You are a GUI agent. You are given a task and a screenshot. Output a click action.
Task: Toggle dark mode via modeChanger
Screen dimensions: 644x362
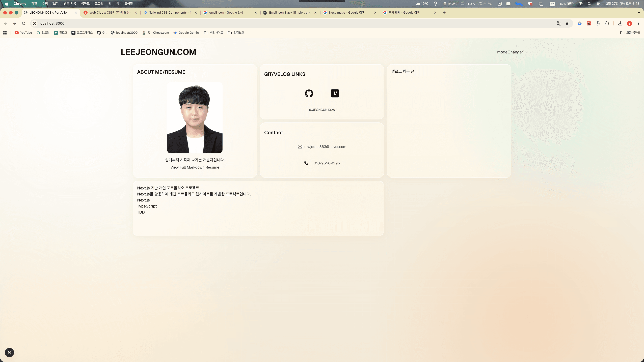pyautogui.click(x=510, y=52)
